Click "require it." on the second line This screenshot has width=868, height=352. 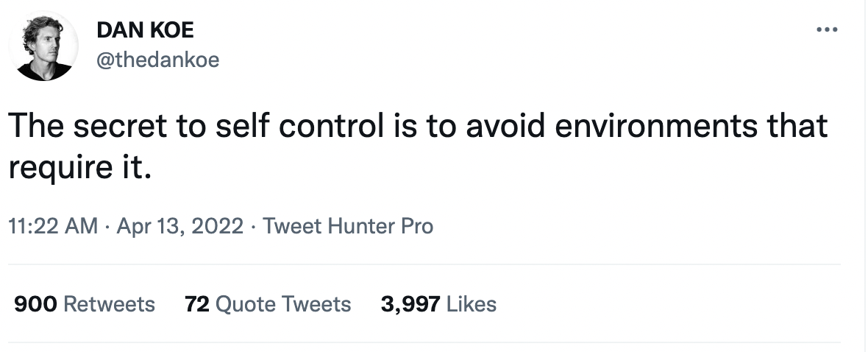click(79, 166)
